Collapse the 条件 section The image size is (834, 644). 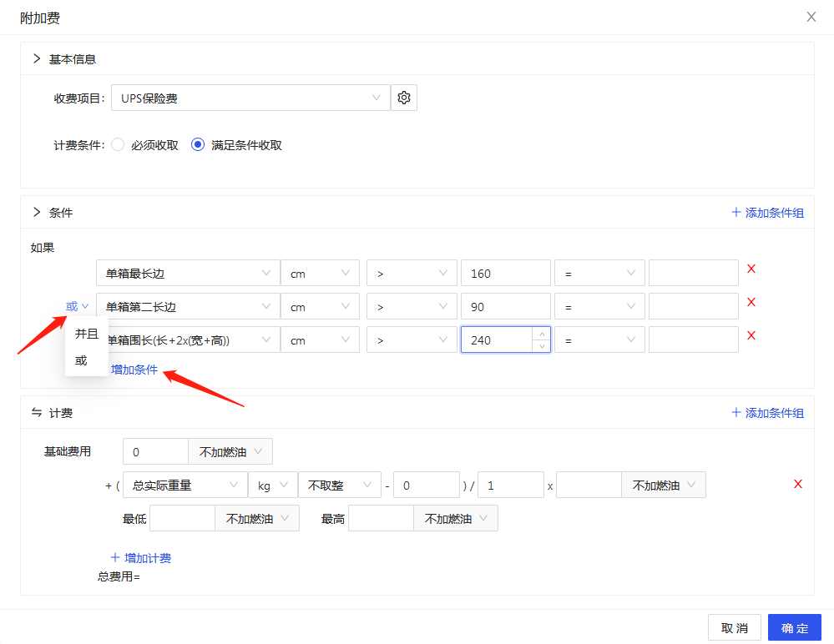pyautogui.click(x=36, y=212)
